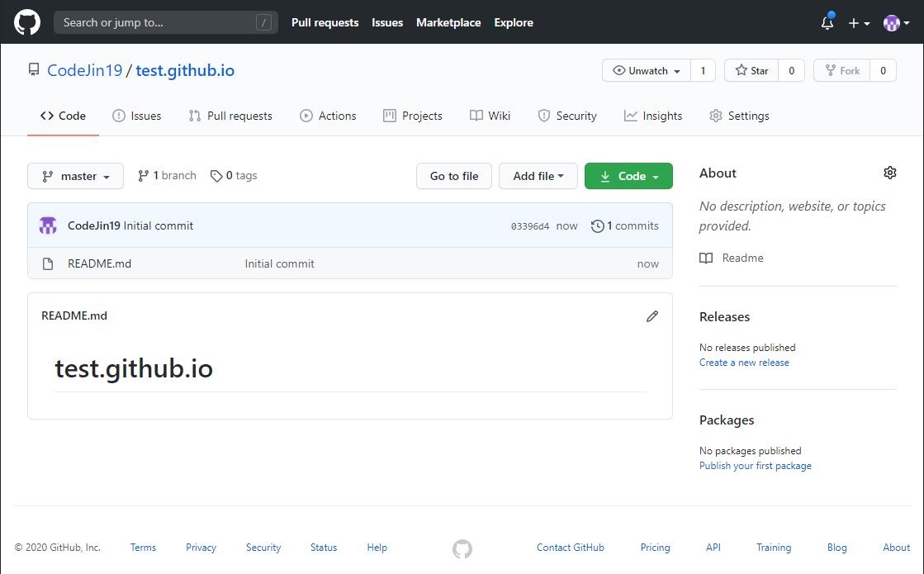Viewport: 924px width, 574px height.
Task: Open About settings gear icon
Action: click(890, 173)
